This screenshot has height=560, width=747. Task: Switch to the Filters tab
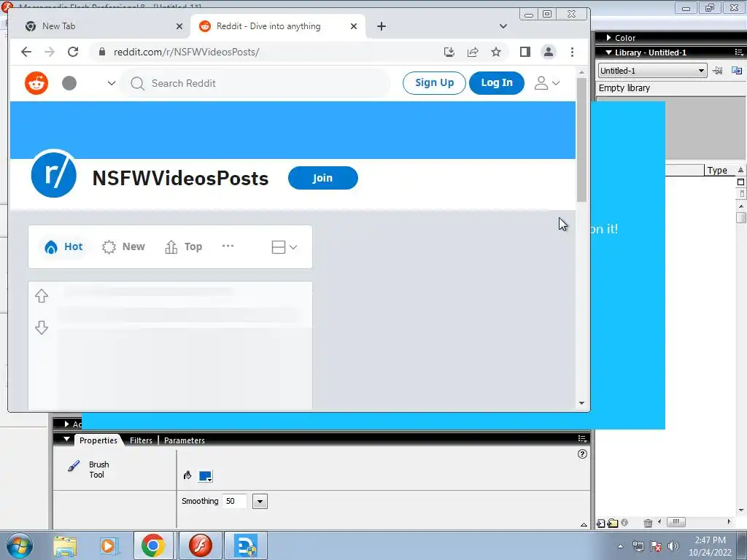tap(141, 440)
